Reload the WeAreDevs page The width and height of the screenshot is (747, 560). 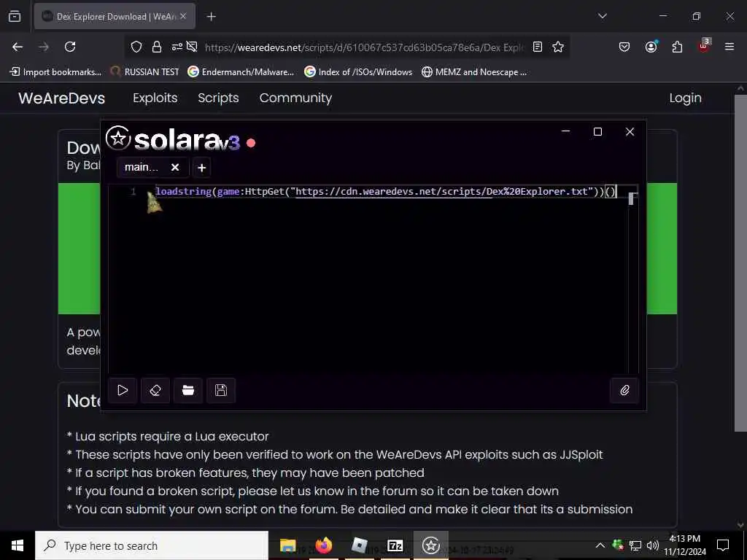[x=70, y=47]
